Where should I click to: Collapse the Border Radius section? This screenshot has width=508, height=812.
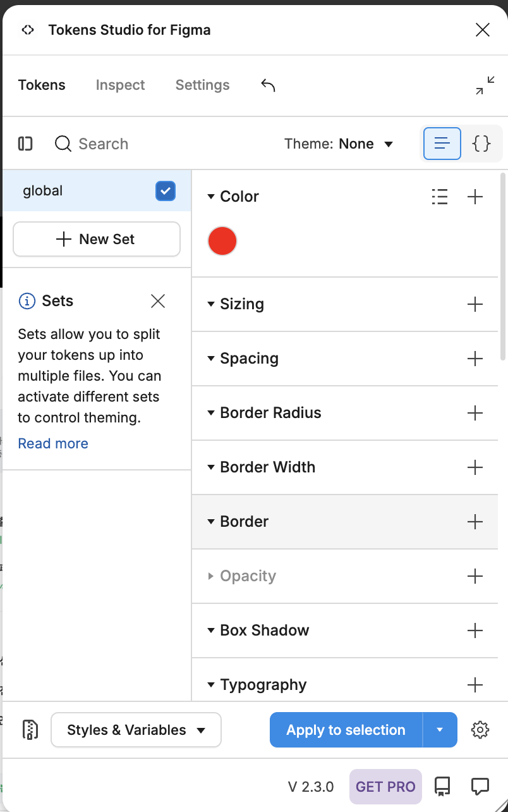(x=211, y=413)
